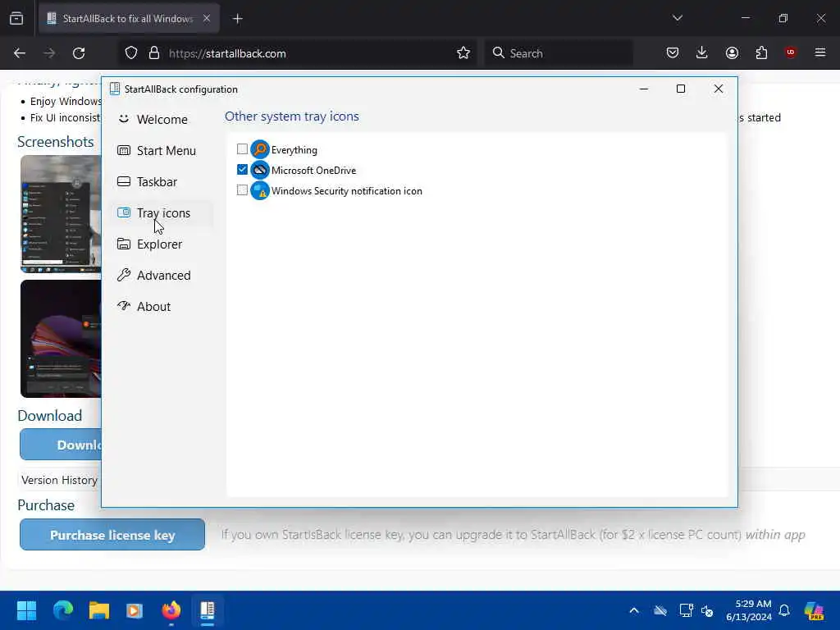
Task: View site security padlock info
Action: [x=154, y=53]
